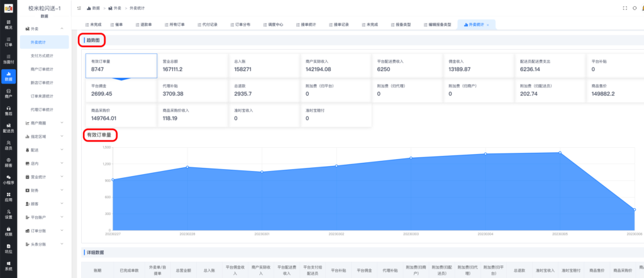Switch to the 调度中心 tab
Viewport: 644px width, 278px height.
pos(273,25)
